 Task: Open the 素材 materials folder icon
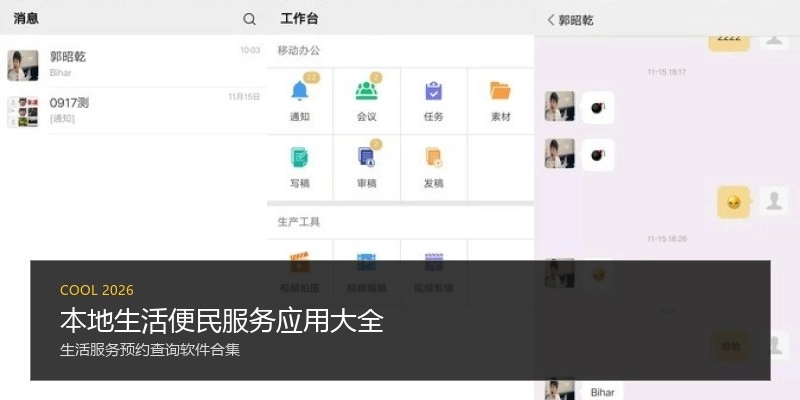click(x=501, y=91)
